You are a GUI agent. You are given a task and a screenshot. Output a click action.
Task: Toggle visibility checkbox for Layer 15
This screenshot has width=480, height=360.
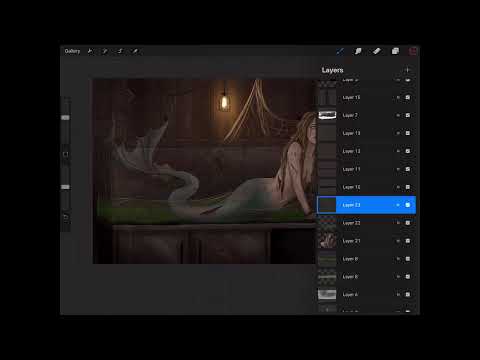(x=408, y=97)
